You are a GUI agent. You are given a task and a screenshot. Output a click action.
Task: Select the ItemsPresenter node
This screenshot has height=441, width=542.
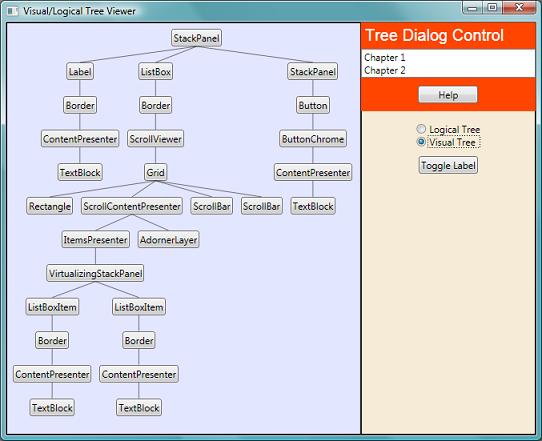(x=95, y=240)
